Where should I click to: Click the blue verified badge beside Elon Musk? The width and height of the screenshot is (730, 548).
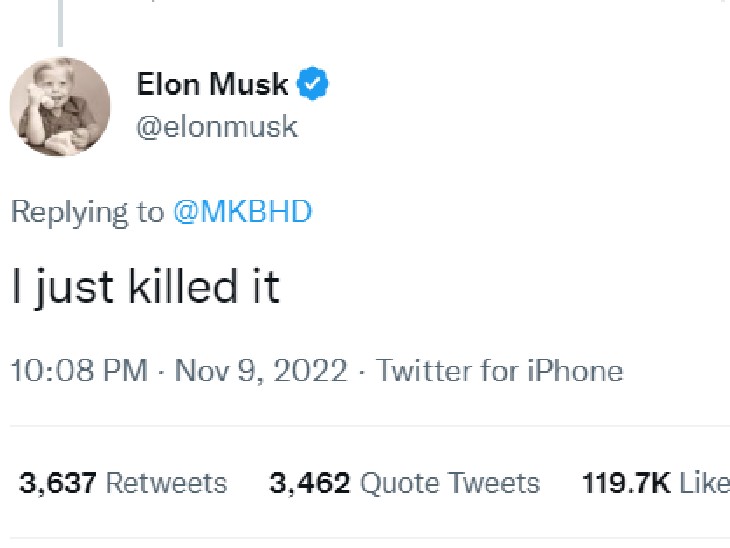coord(314,85)
